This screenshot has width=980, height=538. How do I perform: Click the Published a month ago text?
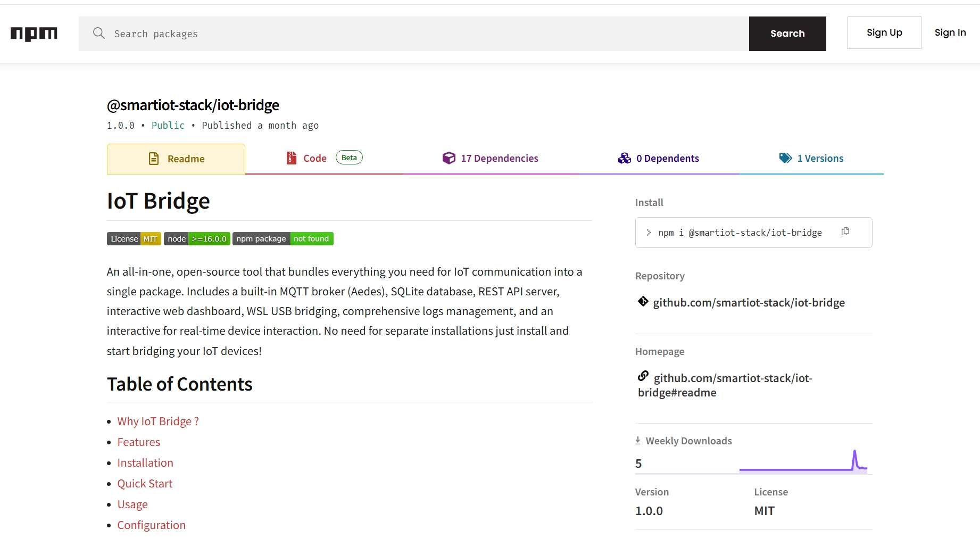tap(260, 126)
